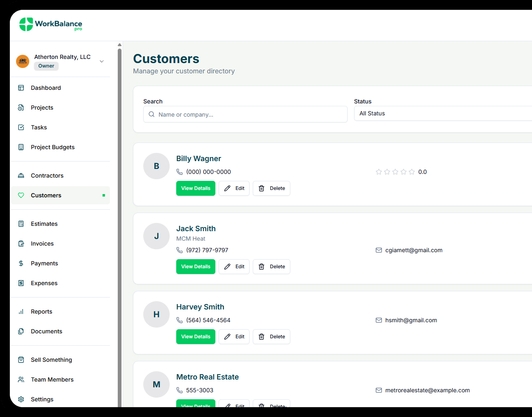Click the Reports bar chart icon
532x417 pixels.
pyautogui.click(x=21, y=312)
